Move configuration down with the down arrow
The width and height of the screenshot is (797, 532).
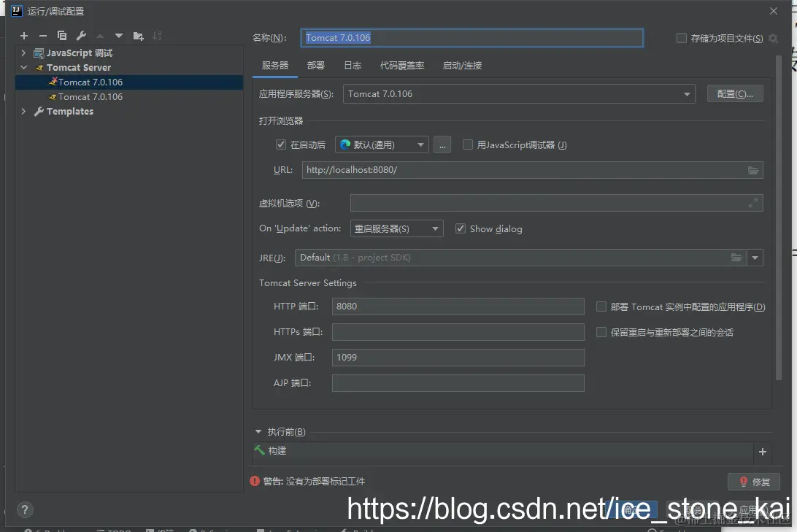tap(119, 36)
